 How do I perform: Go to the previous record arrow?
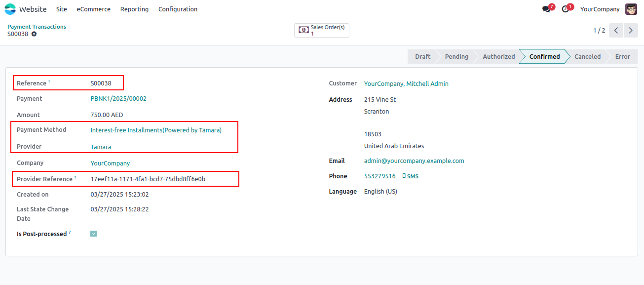pos(616,30)
